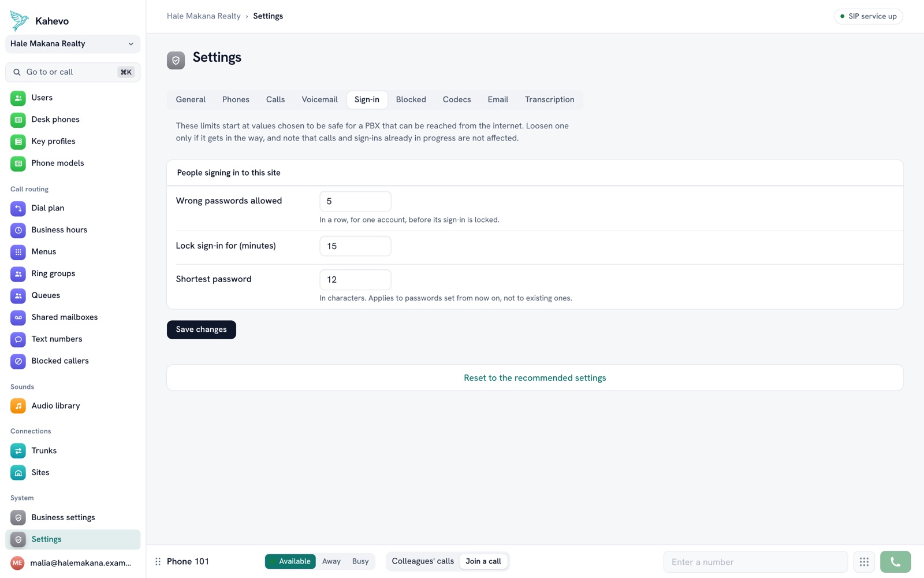Open the Blocked callers icon

[x=18, y=361]
